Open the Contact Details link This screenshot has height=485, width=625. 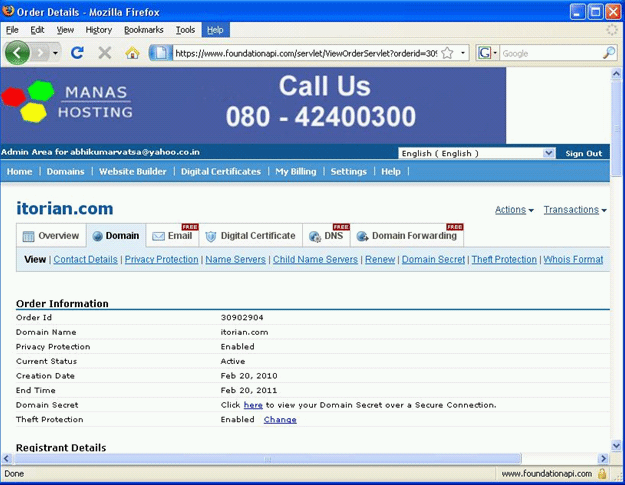click(85, 259)
